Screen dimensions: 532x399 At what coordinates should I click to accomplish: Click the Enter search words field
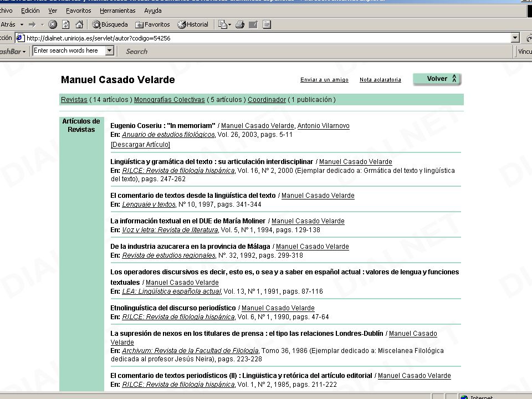coord(69,51)
